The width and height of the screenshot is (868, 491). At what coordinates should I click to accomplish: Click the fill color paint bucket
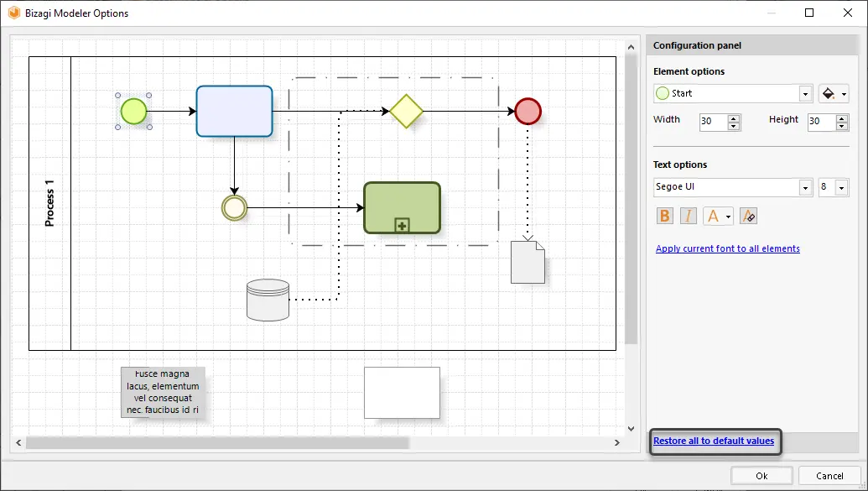point(829,94)
